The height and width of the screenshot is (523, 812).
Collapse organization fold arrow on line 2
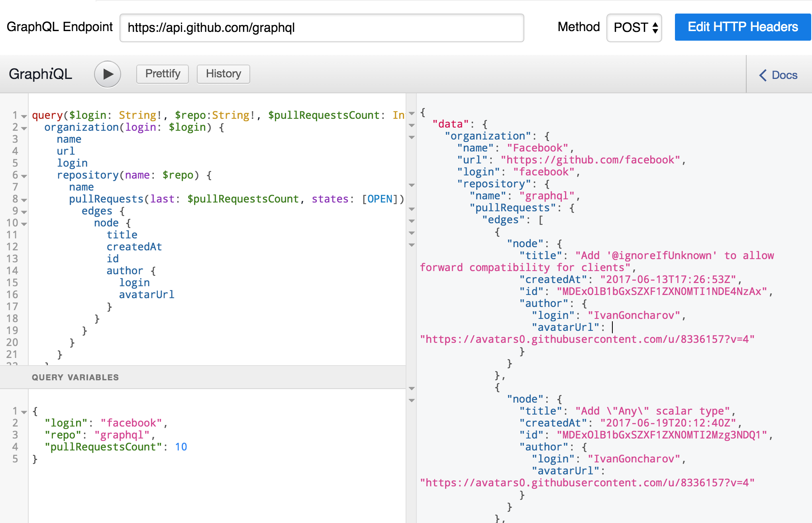[x=24, y=128]
